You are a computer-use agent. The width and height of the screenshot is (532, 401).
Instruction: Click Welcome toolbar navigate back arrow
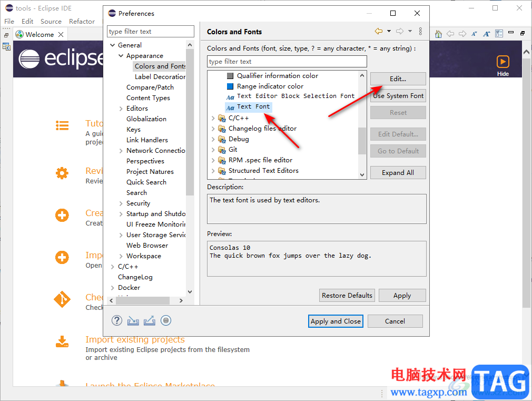(x=450, y=34)
